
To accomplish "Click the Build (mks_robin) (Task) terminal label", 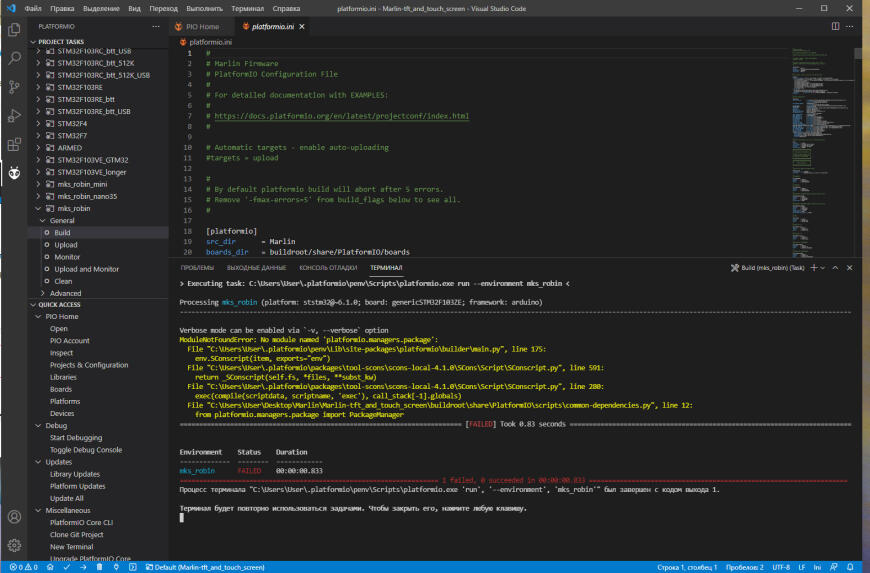I will click(x=768, y=268).
